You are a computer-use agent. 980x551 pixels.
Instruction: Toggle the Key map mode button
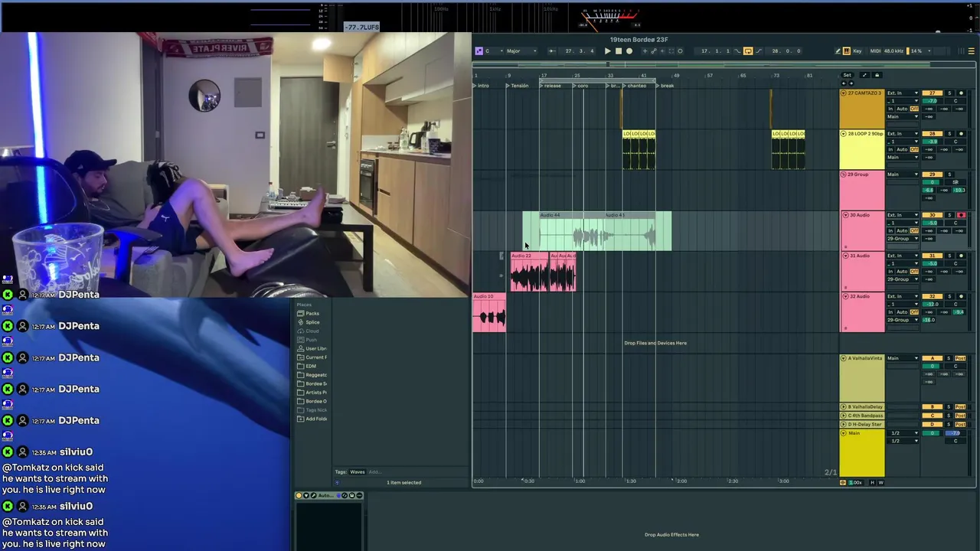[857, 51]
